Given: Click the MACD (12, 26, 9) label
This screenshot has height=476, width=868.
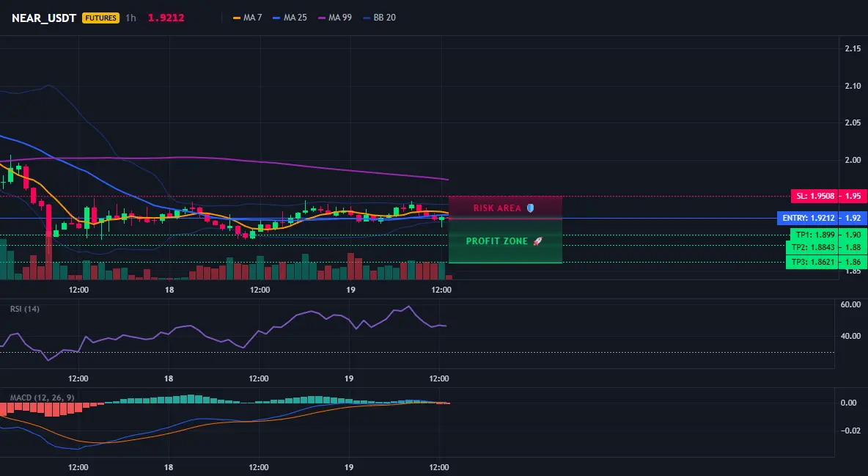Looking at the screenshot, I should [42, 398].
